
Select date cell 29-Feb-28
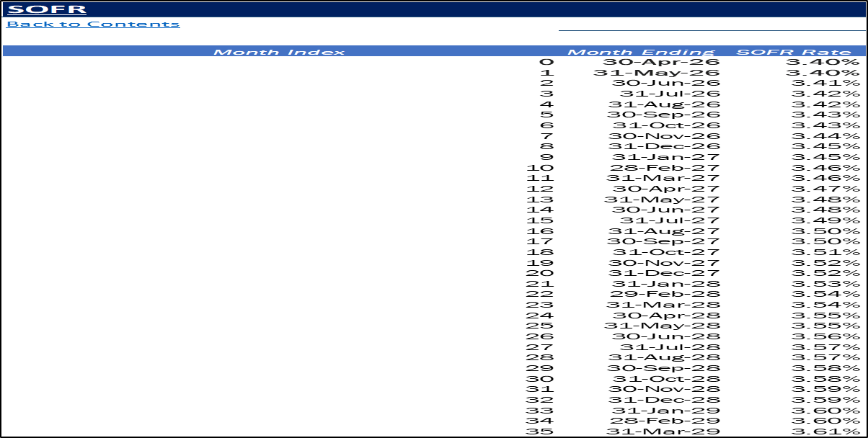tap(664, 295)
